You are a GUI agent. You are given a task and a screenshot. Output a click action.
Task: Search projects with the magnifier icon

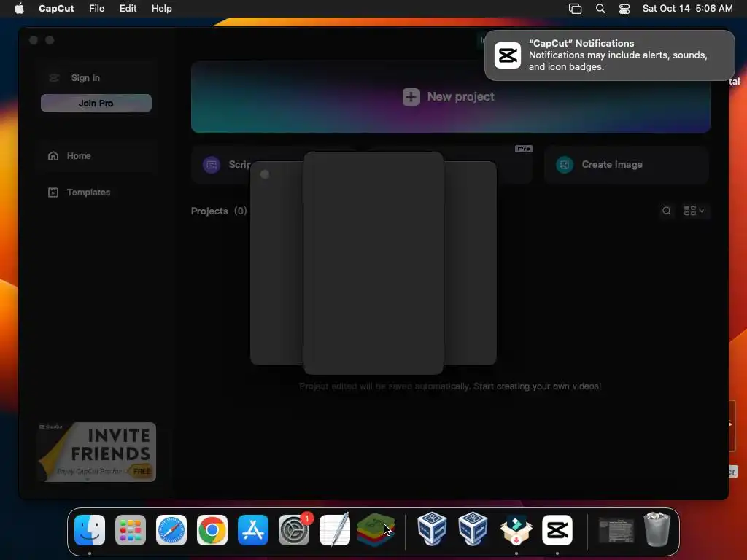coord(667,211)
